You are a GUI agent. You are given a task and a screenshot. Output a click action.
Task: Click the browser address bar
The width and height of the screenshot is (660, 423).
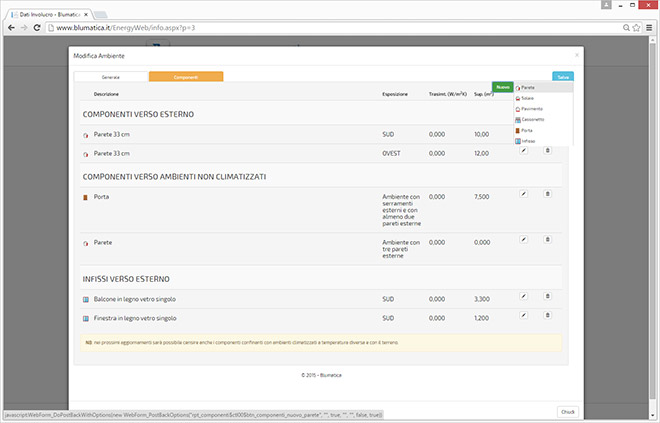click(x=300, y=27)
